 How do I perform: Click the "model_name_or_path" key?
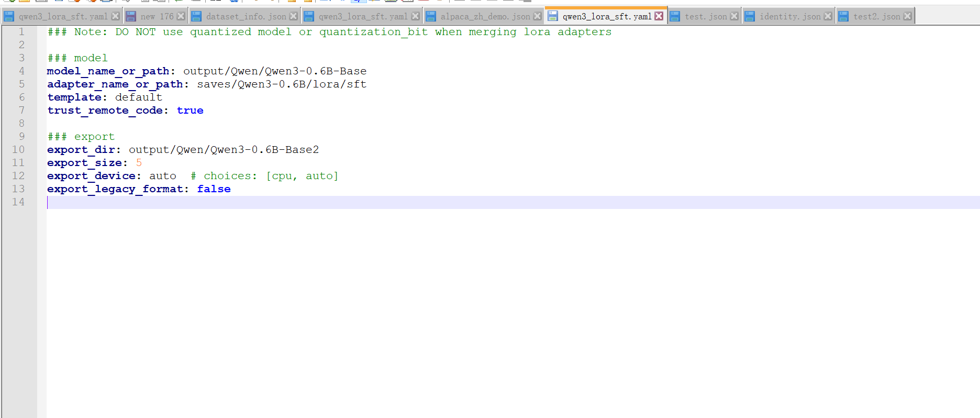[108, 71]
